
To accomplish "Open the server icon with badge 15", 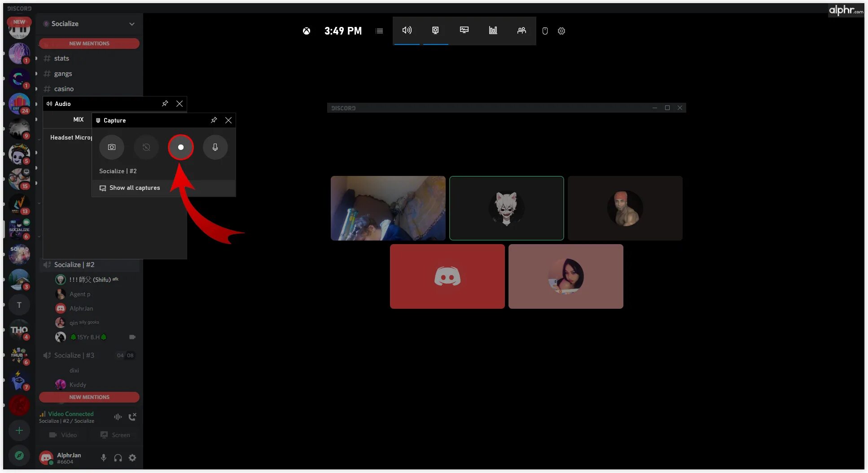I will pyautogui.click(x=19, y=179).
